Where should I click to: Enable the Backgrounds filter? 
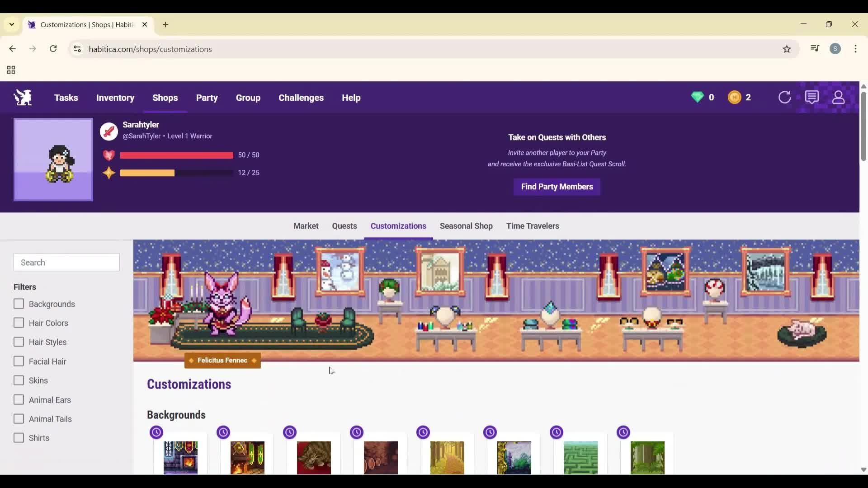click(19, 304)
